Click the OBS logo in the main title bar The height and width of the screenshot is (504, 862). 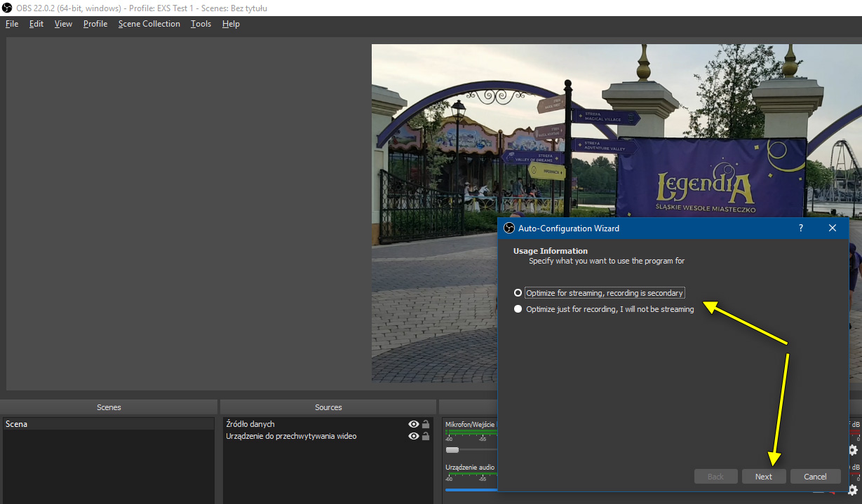(7, 8)
